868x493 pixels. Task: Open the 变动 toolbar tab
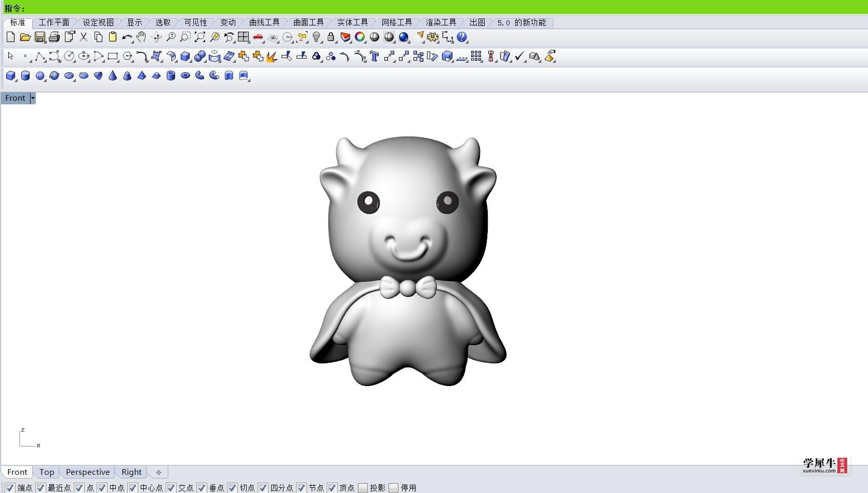click(228, 23)
